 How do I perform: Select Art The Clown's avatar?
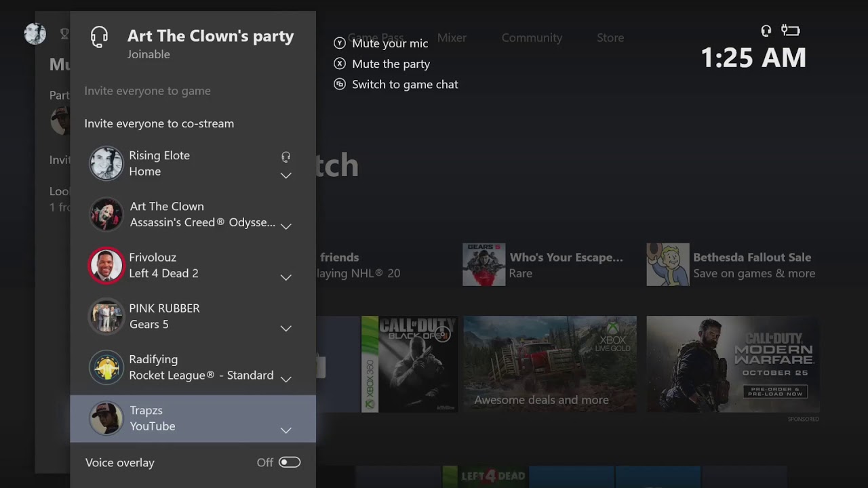[106, 214]
